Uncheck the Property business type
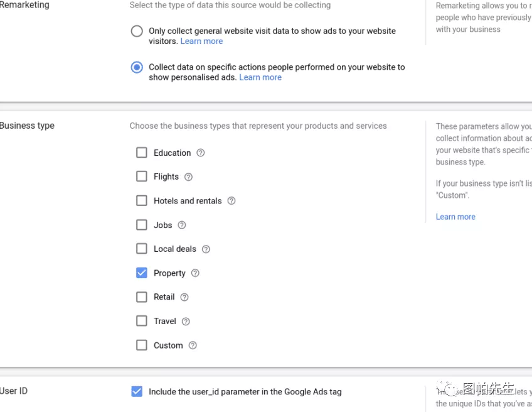This screenshot has width=532, height=412. (x=142, y=273)
